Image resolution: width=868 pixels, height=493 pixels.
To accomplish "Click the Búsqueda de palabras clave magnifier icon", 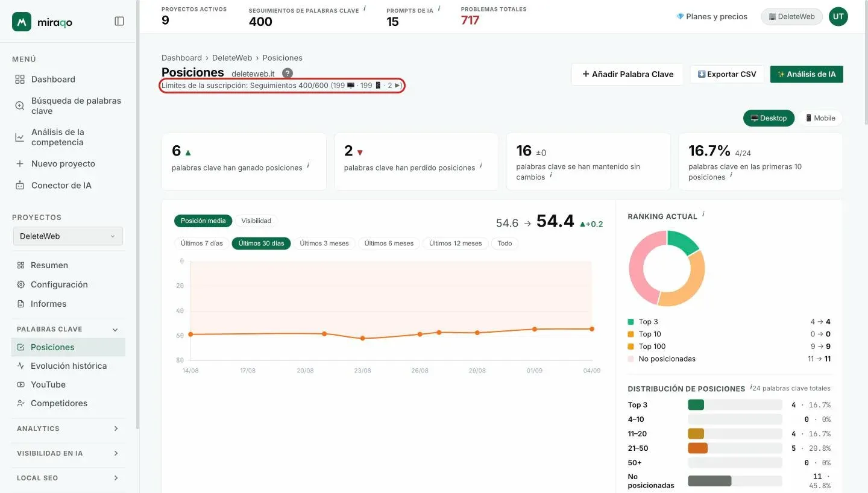I will coord(20,105).
